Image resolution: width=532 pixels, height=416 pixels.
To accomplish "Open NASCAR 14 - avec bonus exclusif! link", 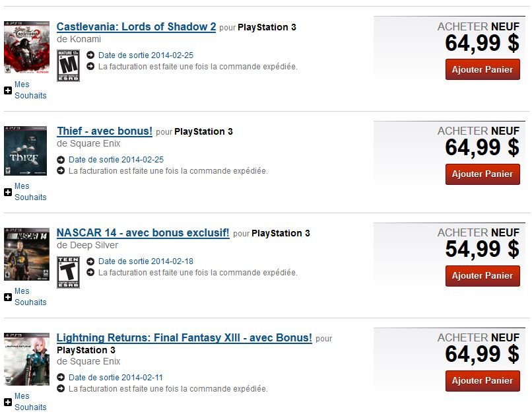I will (x=143, y=233).
